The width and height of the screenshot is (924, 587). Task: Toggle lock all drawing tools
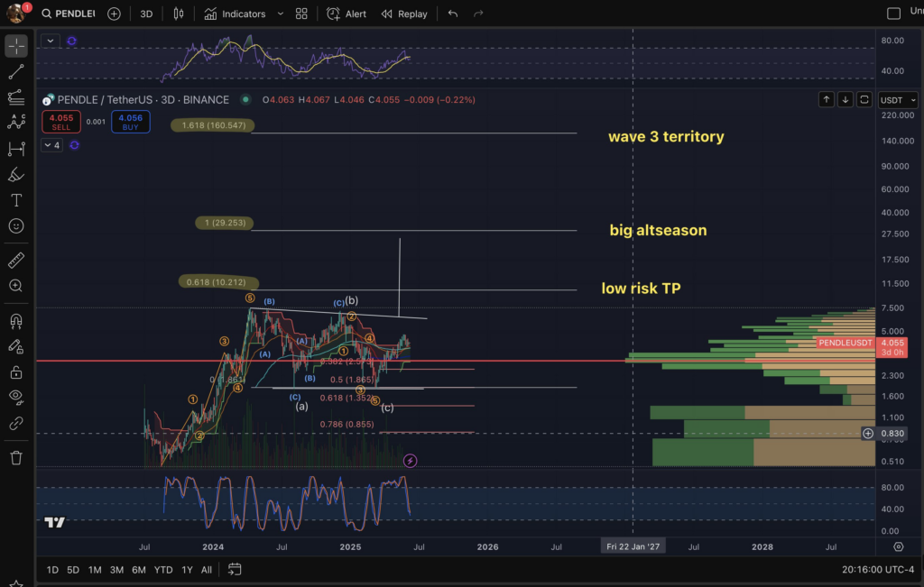16,372
